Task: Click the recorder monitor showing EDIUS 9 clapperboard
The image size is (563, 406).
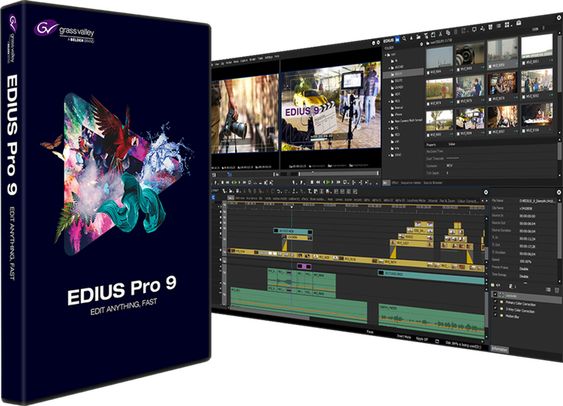Action: tap(330, 107)
